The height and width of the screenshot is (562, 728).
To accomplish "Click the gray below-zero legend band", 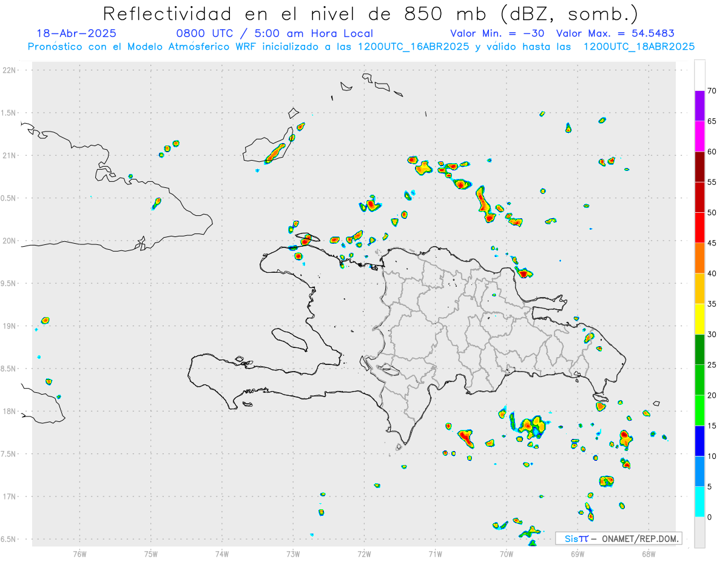I will click(699, 532).
